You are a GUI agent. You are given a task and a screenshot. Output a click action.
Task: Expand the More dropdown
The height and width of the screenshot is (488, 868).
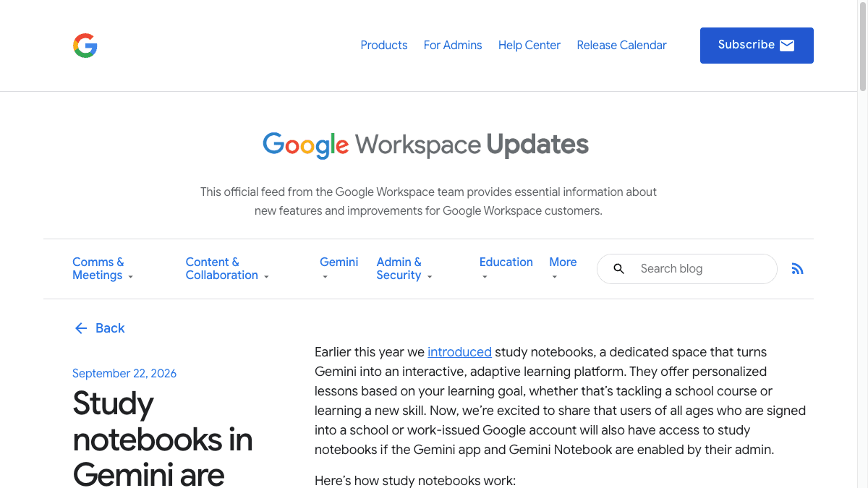[x=563, y=268]
